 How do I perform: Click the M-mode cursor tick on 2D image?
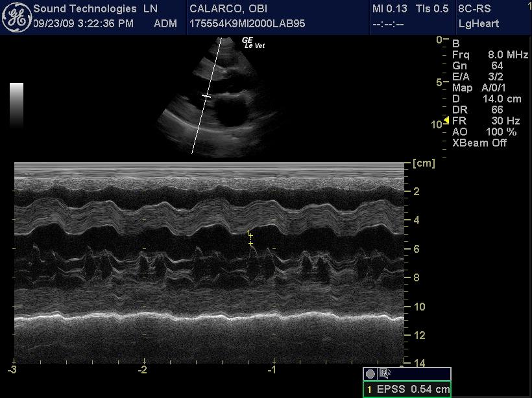click(206, 97)
